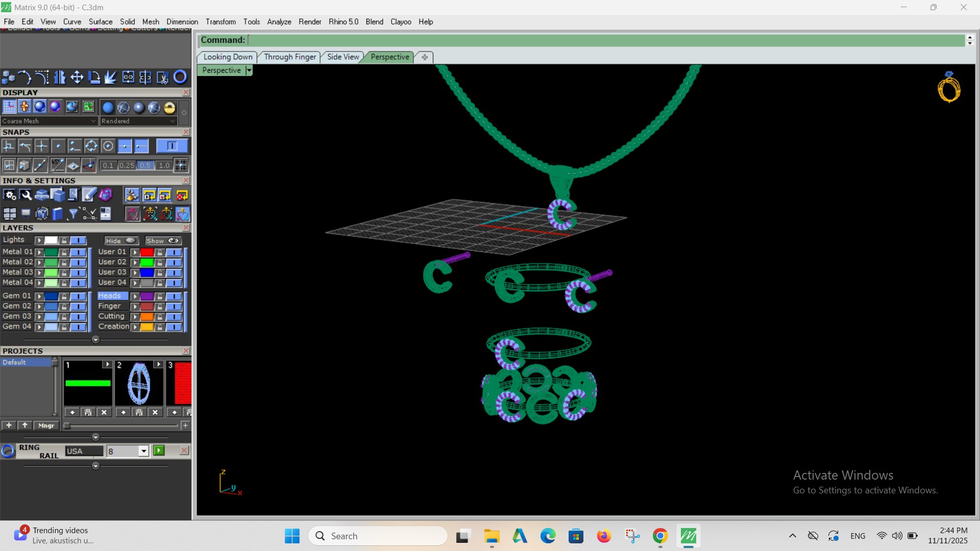Click the green play button next to ring size
The width and height of the screenshot is (980, 551).
(159, 450)
